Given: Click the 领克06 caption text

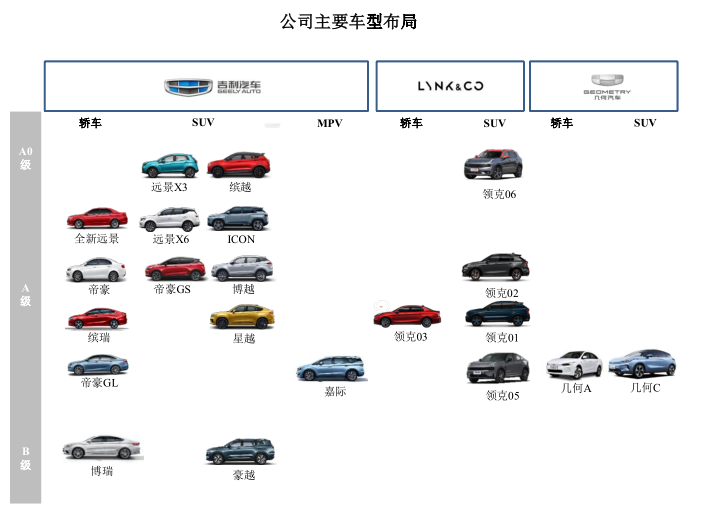Looking at the screenshot, I should (x=499, y=194).
